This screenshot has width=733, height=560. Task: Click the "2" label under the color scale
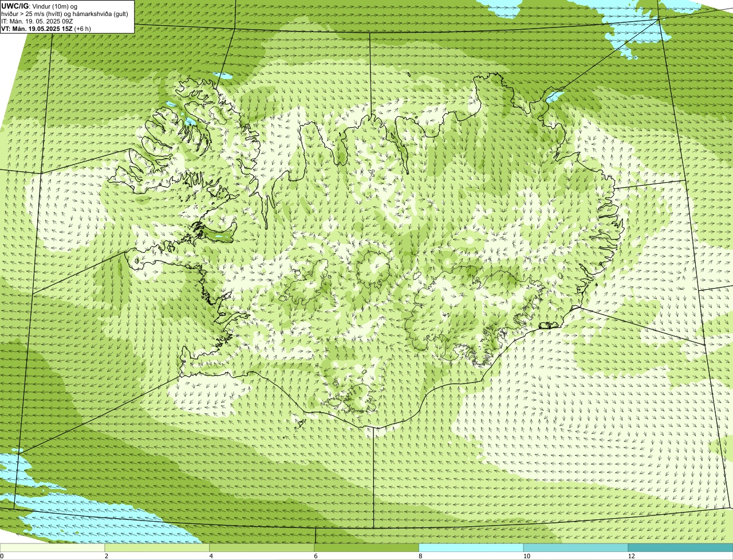[x=106, y=556]
